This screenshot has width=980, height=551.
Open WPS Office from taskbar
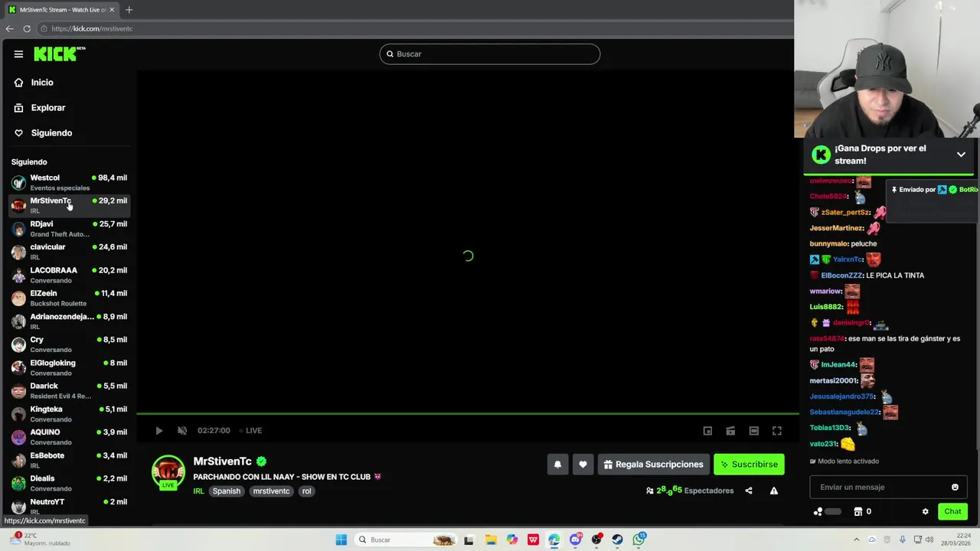[533, 540]
